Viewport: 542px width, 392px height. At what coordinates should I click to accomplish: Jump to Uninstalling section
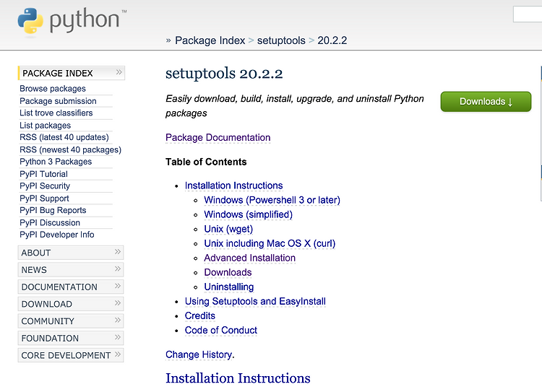[x=229, y=287]
